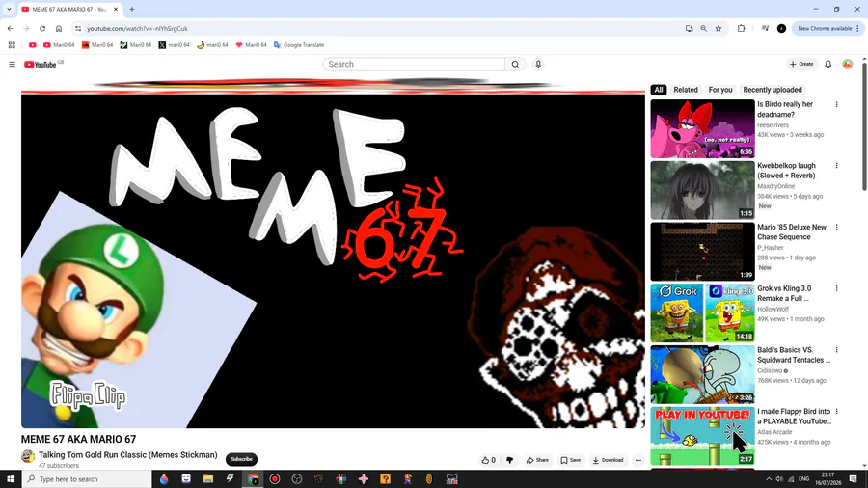
Task: Open options for Flappy Bird video
Action: [x=836, y=411]
